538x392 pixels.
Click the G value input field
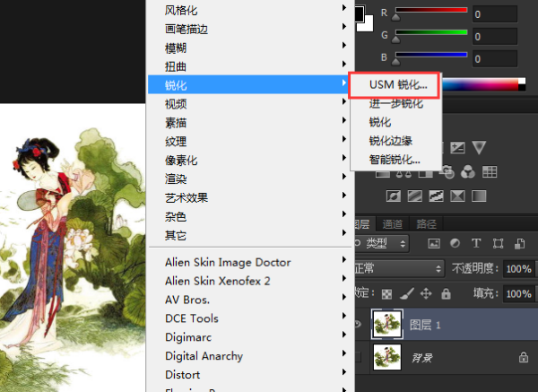point(494,37)
